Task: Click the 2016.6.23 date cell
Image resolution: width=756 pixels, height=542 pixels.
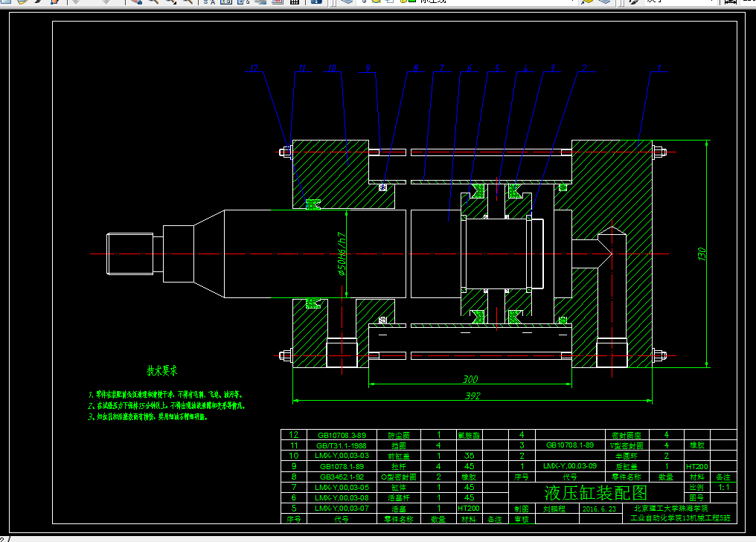Action: (x=599, y=509)
